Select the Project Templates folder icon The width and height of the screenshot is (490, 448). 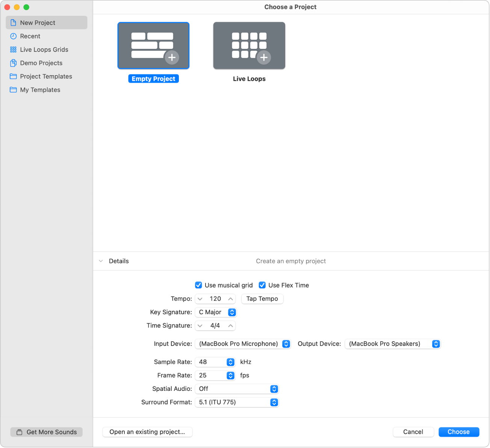click(13, 76)
